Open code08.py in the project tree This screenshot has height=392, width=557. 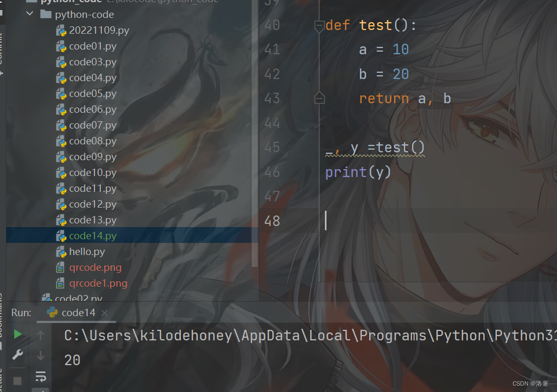[x=93, y=141]
